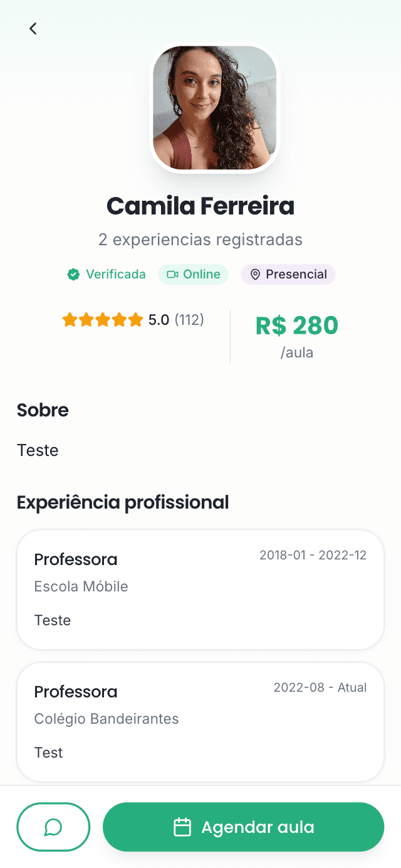The height and width of the screenshot is (868, 401).
Task: Open the Experiência profissional section header
Action: pos(123,502)
